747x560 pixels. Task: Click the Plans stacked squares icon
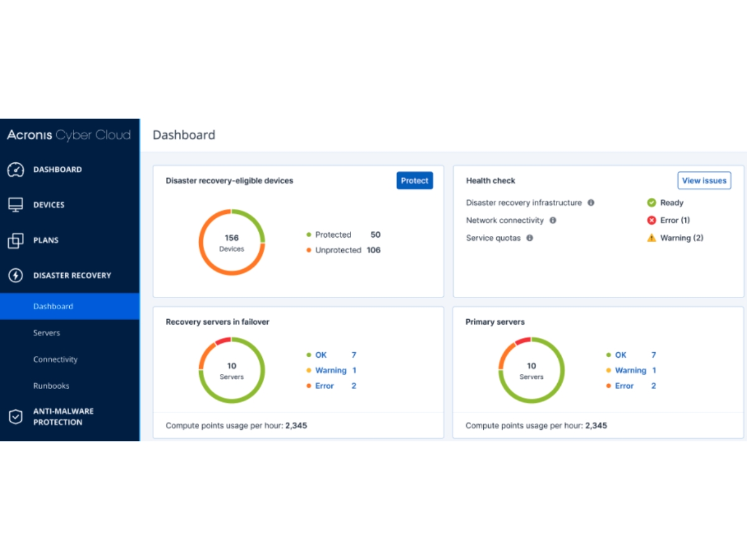coord(16,240)
